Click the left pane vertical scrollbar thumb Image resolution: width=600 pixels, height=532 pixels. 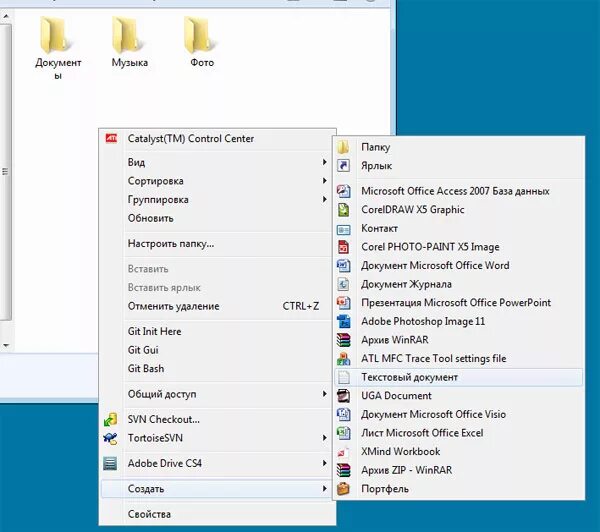point(6,172)
